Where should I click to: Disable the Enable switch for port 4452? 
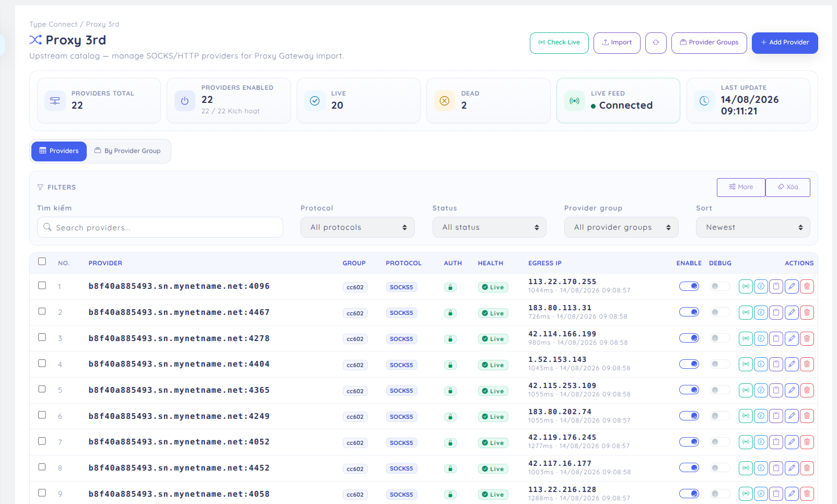[689, 468]
